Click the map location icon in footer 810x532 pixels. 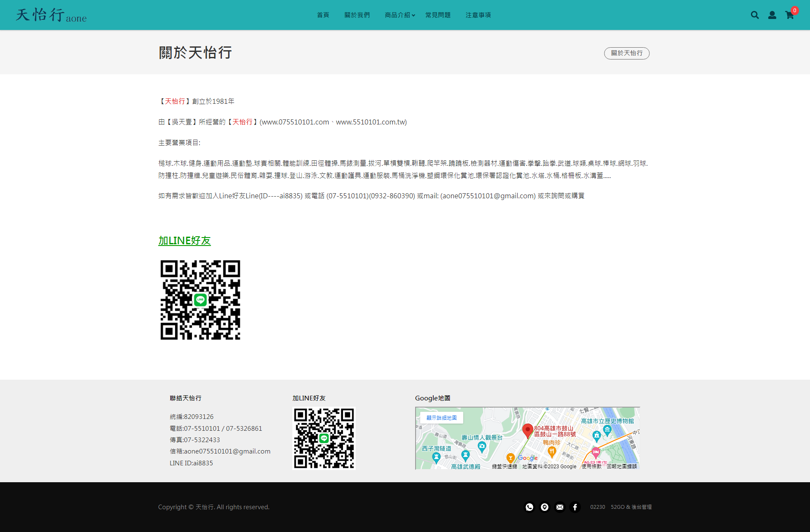coord(545,507)
